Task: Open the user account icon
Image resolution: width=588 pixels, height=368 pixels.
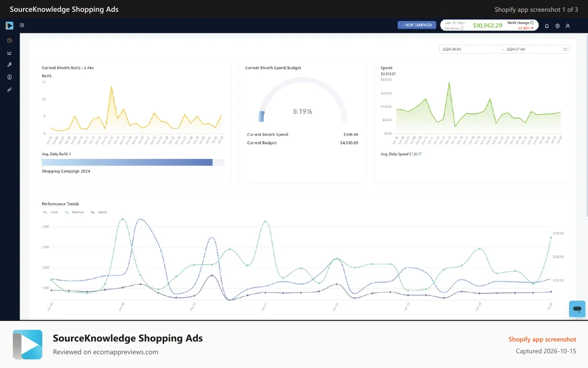Action: tap(567, 26)
